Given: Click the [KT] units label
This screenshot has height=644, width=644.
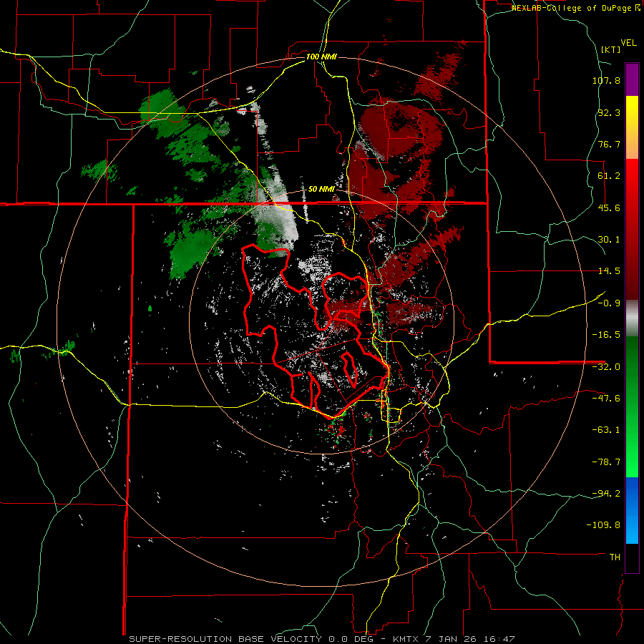Looking at the screenshot, I should [611, 49].
